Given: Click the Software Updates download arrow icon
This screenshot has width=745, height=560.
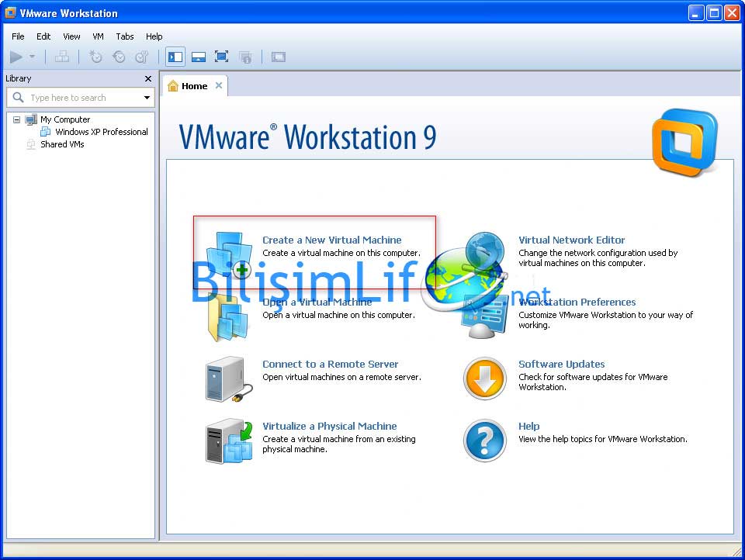Looking at the screenshot, I should click(484, 379).
